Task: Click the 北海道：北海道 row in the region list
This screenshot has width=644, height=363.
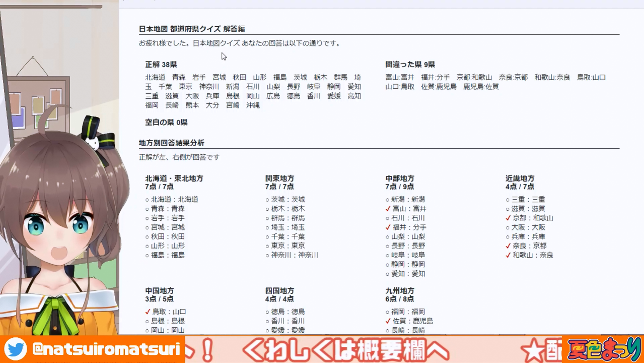Action: click(x=172, y=200)
